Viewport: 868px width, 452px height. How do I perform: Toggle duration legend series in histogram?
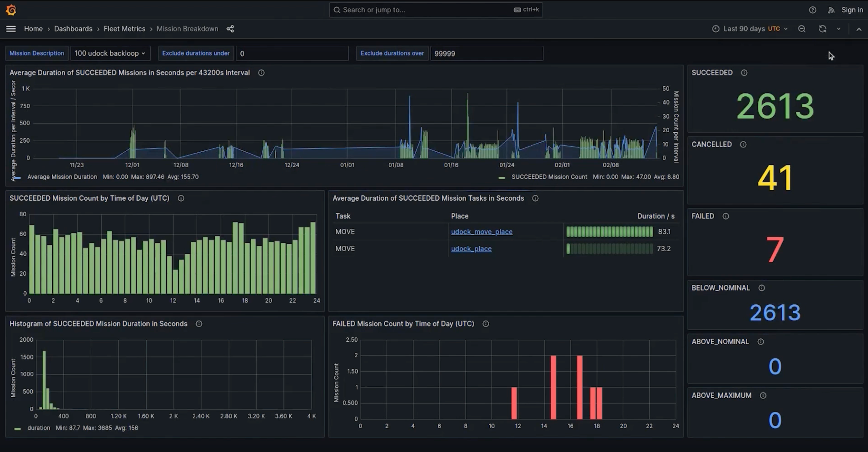click(38, 428)
